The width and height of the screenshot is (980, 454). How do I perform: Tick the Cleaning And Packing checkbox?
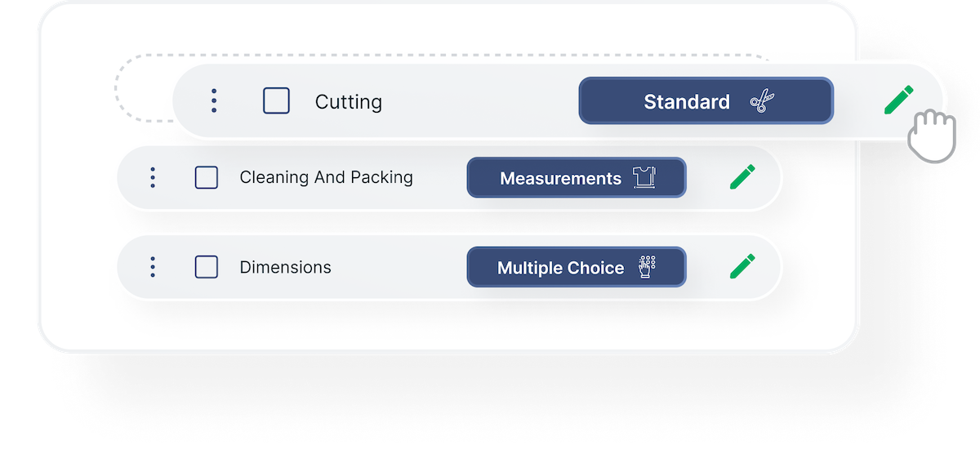pyautogui.click(x=207, y=178)
